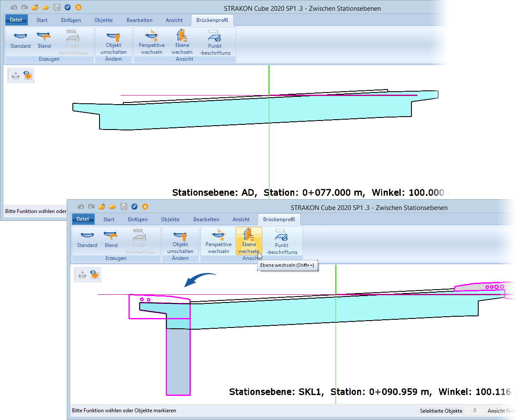
Task: Click highlighted Ebene wechseln in lower window
Action: (x=249, y=241)
